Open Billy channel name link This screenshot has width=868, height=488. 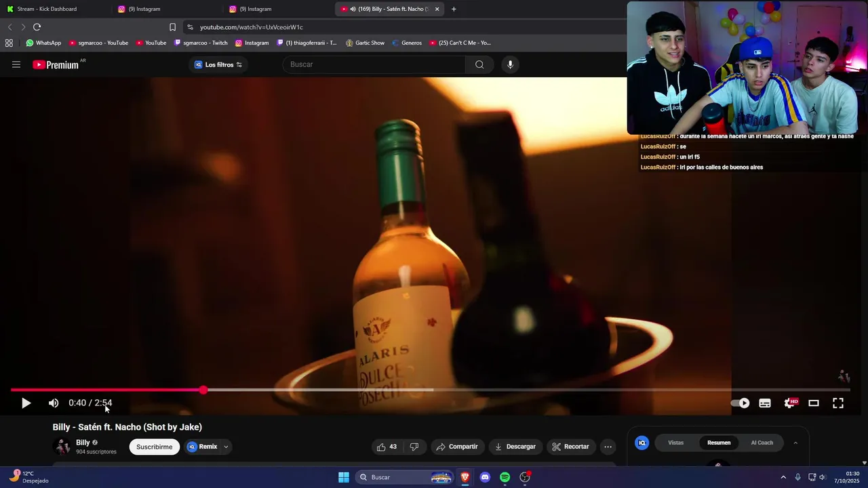(83, 443)
